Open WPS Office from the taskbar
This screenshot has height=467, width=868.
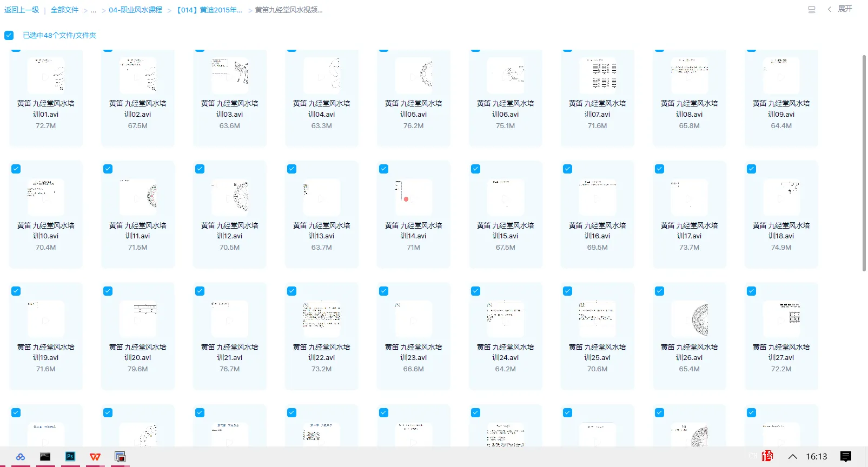coord(95,457)
